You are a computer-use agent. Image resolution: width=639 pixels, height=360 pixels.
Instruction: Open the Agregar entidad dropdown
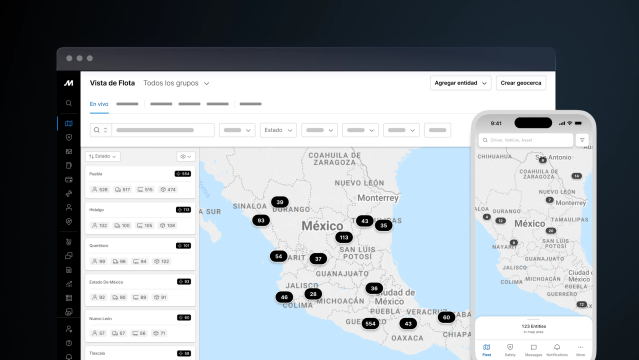pos(461,83)
